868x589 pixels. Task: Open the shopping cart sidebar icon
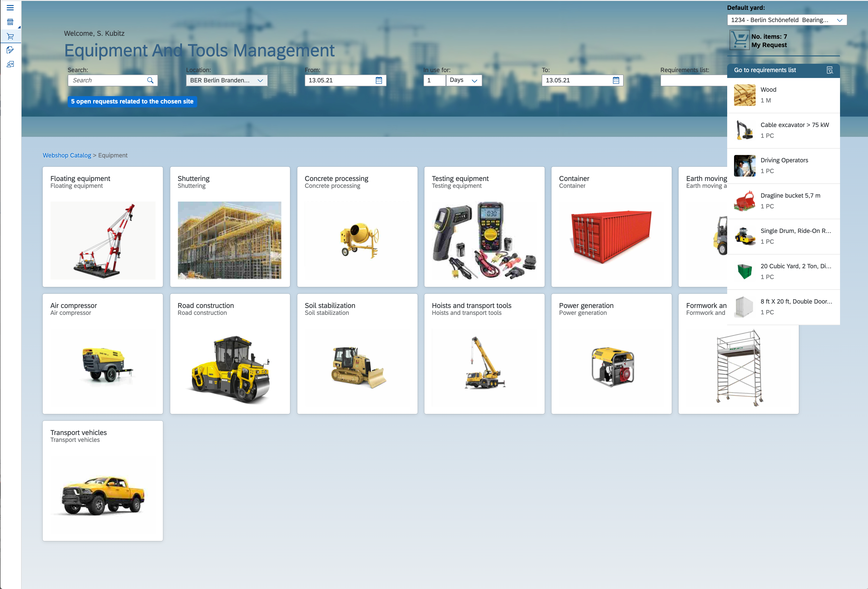pos(10,36)
